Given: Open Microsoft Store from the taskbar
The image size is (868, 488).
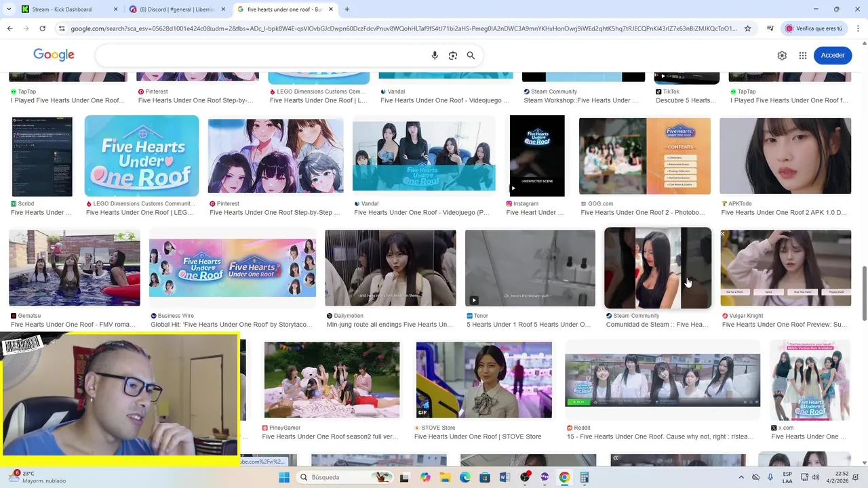Looking at the screenshot, I should 484,477.
